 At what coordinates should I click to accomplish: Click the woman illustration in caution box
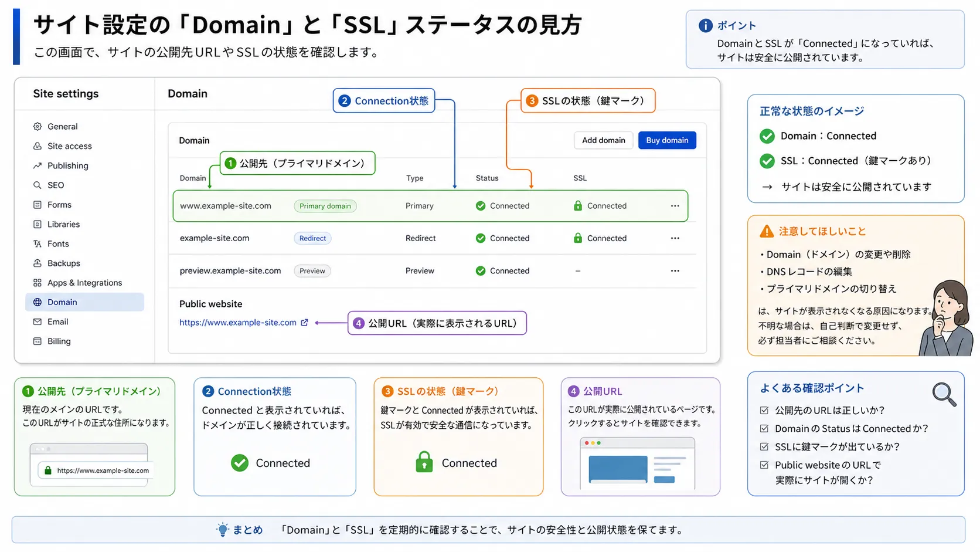point(945,318)
